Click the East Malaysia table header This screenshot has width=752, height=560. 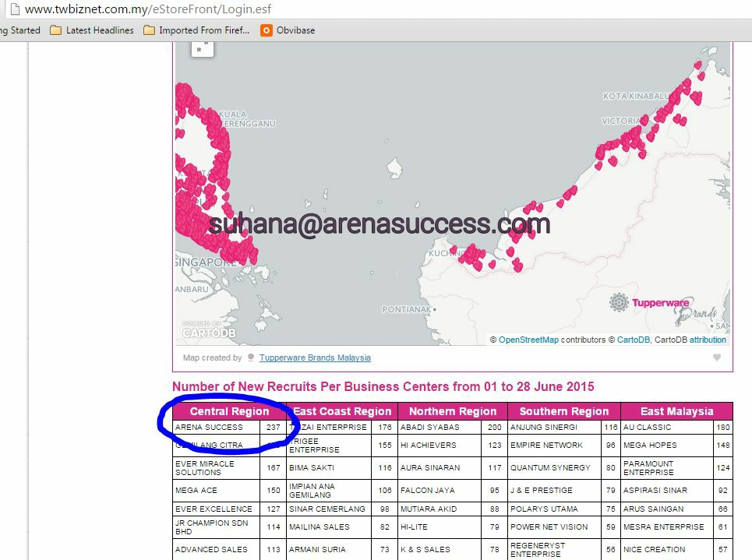pos(676,411)
